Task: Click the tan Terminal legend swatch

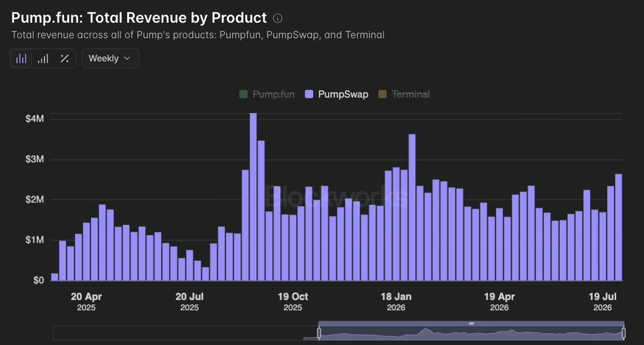Action: pyautogui.click(x=382, y=94)
